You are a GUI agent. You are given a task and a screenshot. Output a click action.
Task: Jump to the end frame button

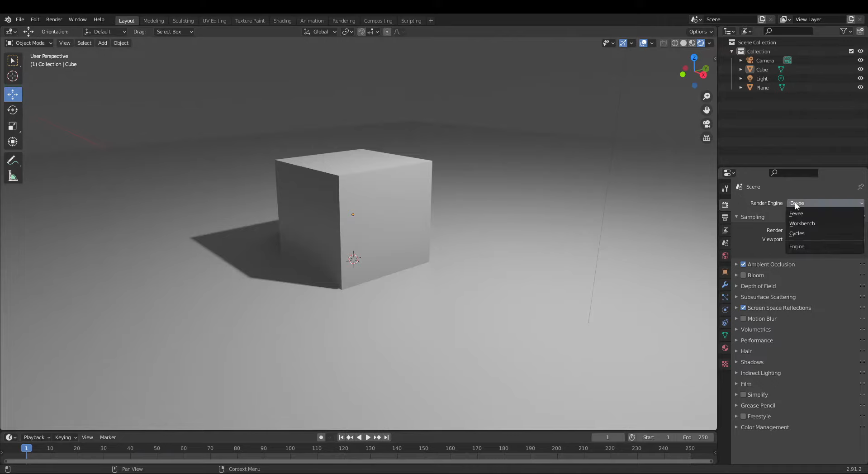(x=386, y=437)
